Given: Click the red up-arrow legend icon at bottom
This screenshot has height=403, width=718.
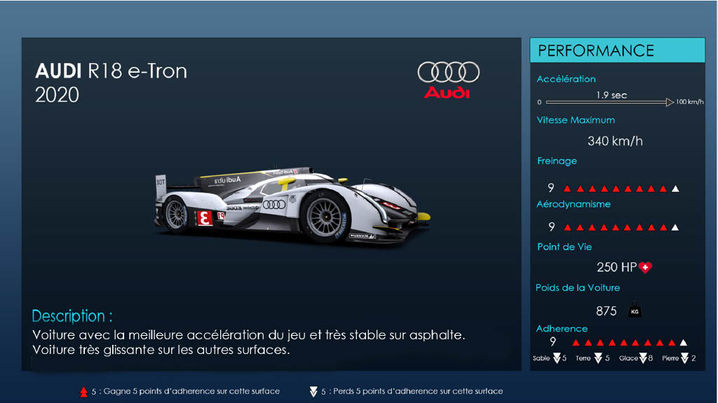Looking at the screenshot, I should (84, 392).
